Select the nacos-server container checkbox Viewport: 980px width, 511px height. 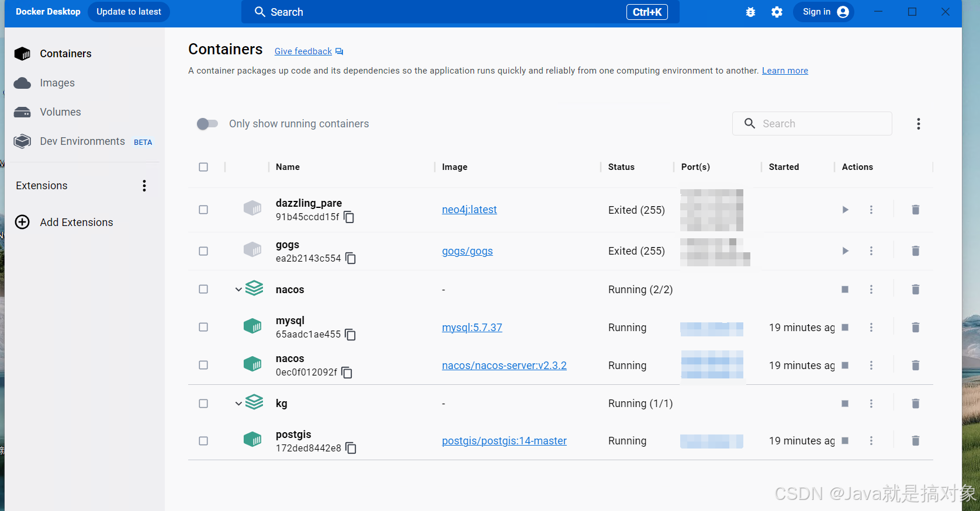[203, 365]
